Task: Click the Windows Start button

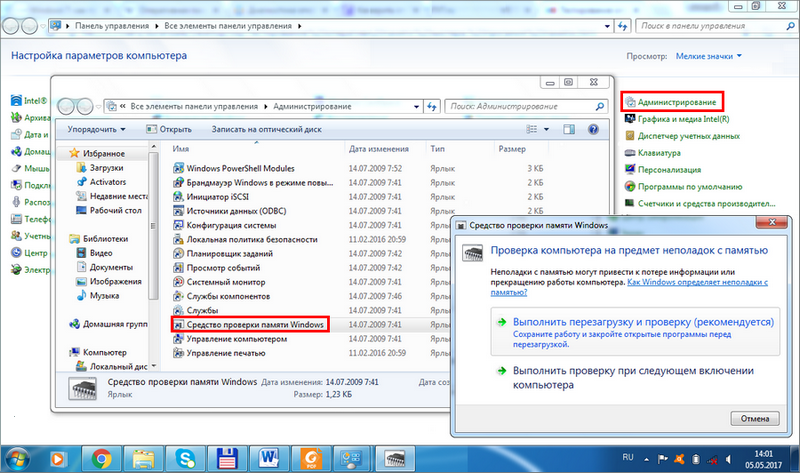Action: (17, 459)
